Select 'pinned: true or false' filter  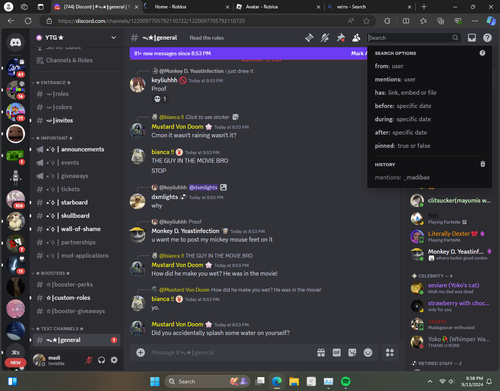pyautogui.click(x=429, y=146)
